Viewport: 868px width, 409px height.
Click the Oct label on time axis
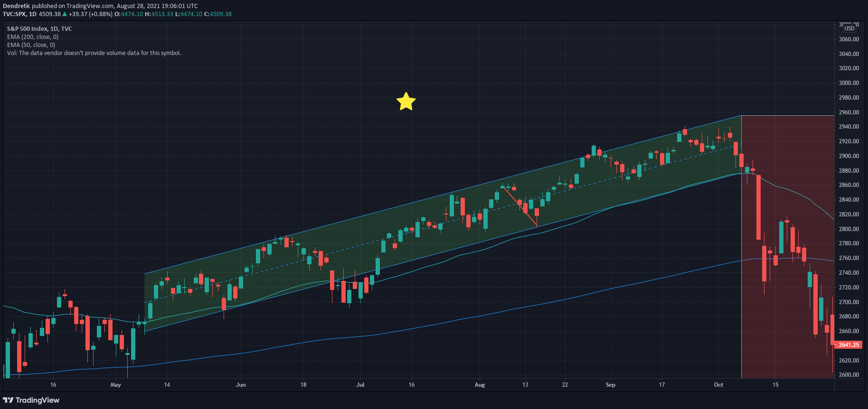pyautogui.click(x=718, y=385)
